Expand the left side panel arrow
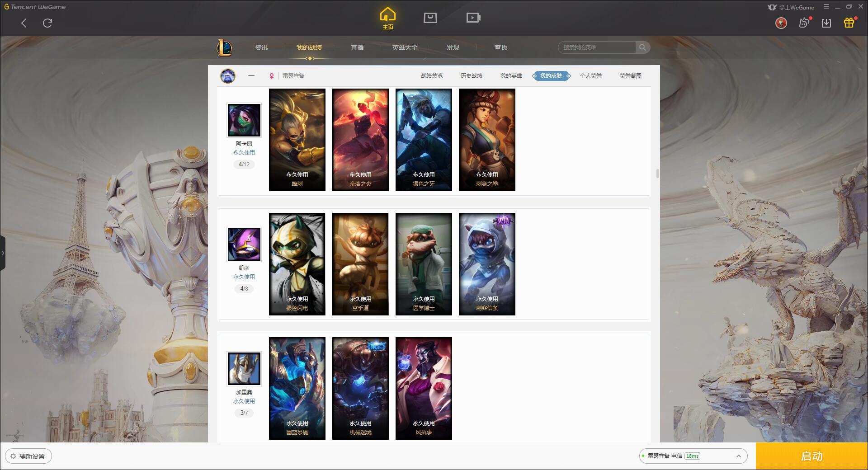This screenshot has width=868, height=470. point(3,253)
